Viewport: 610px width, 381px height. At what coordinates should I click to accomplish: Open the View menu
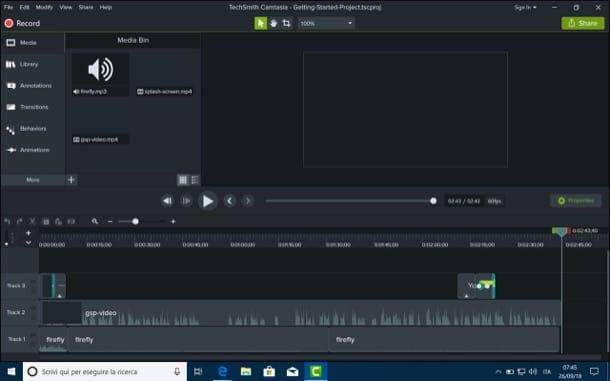66,7
